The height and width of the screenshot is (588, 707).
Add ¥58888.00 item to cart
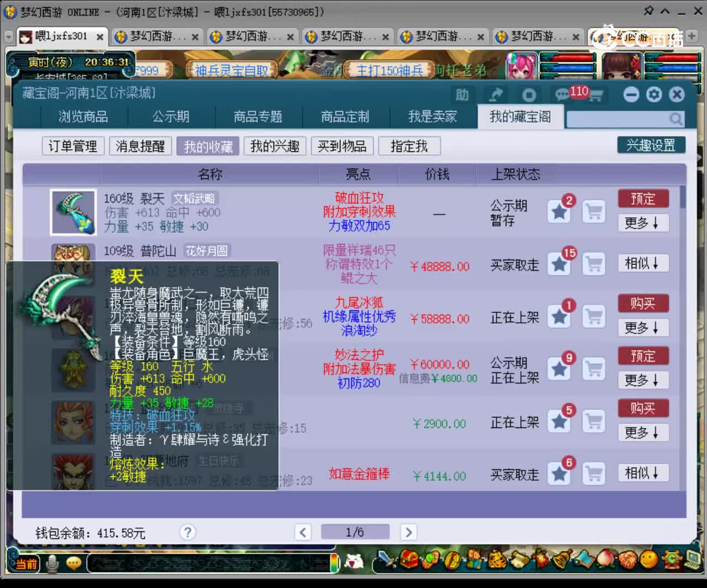click(594, 317)
